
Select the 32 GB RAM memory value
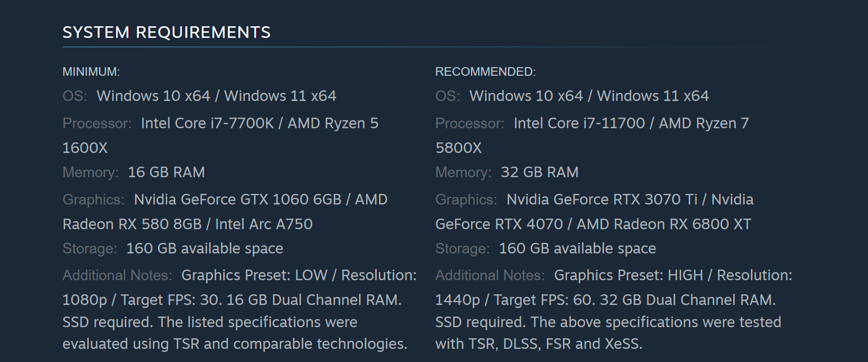539,172
